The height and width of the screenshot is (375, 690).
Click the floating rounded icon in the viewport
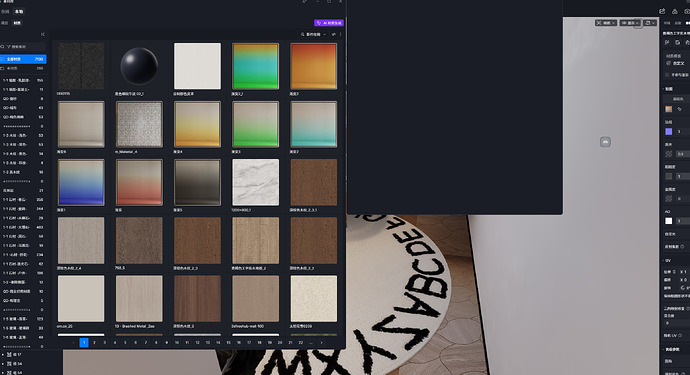pyautogui.click(x=606, y=142)
